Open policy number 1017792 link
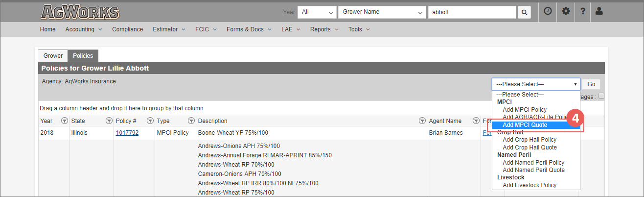This screenshot has width=644, height=197. pos(127,133)
